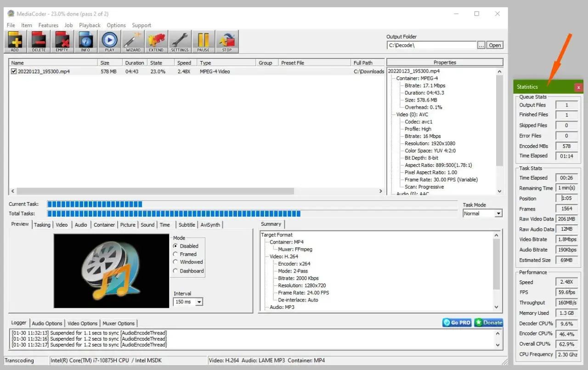Click the PAUSE toolbar icon

tap(204, 42)
